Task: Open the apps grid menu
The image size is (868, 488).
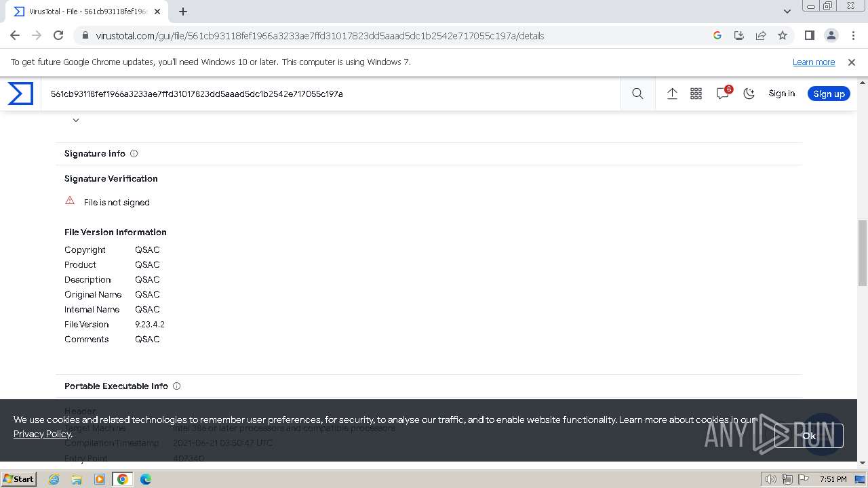Action: tap(696, 94)
